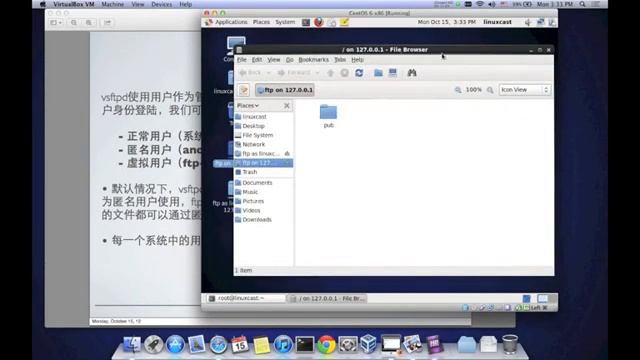Open the Back history dropdown arrow
The image size is (640, 360).
coord(269,73)
